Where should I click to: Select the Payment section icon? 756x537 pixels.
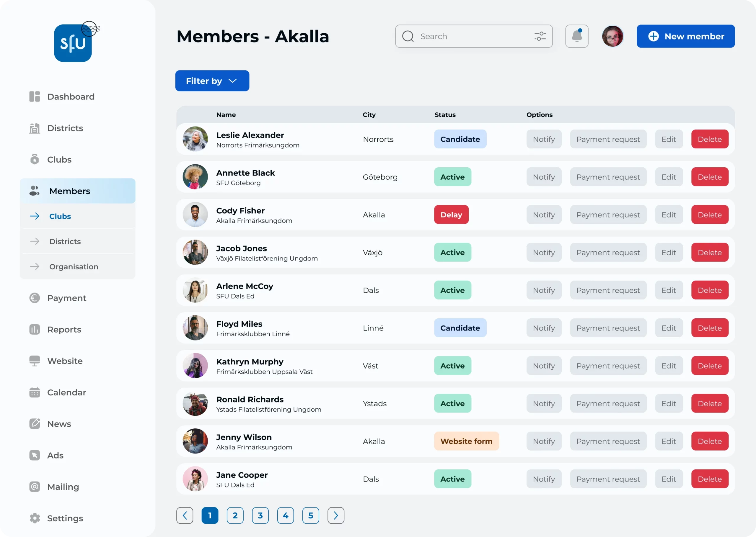point(35,298)
